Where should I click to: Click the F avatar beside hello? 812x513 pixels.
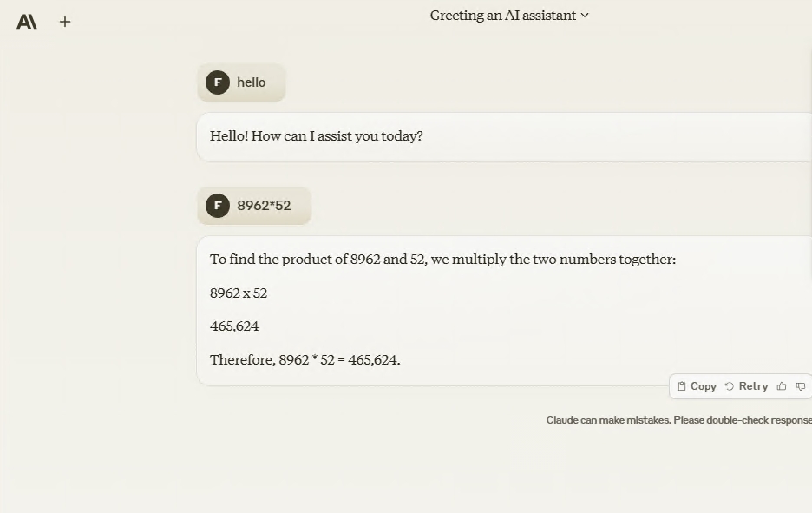pos(218,82)
